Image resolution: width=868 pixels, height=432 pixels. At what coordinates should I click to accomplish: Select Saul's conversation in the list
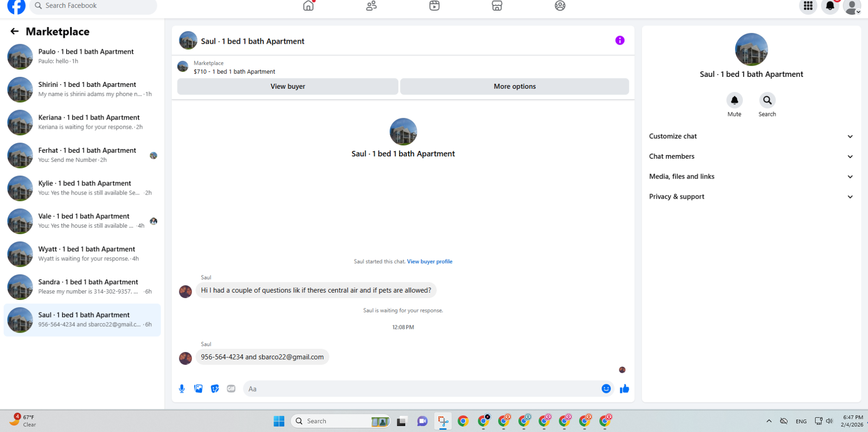(82, 320)
